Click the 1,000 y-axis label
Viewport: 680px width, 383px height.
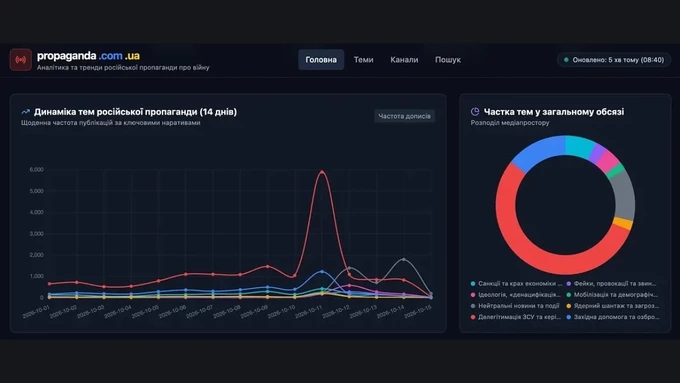tap(36, 276)
